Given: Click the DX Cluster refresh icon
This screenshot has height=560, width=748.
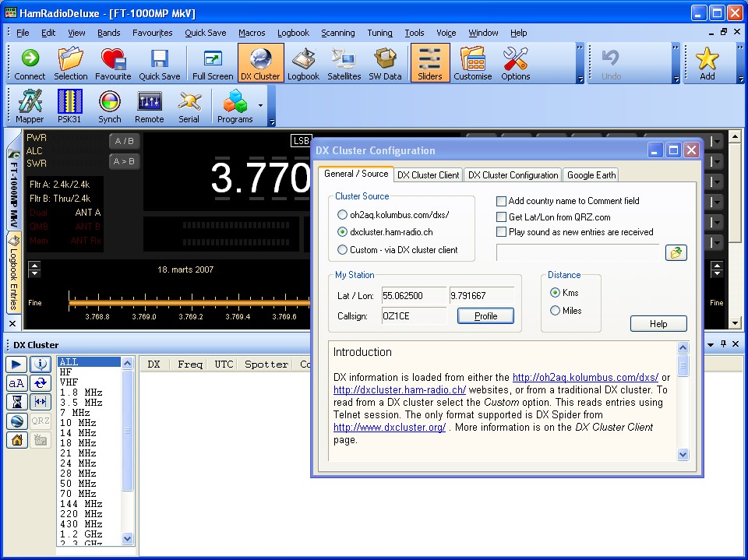Looking at the screenshot, I should (41, 383).
